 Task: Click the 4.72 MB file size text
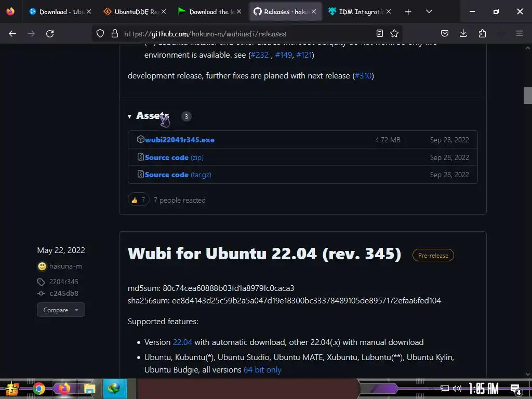point(388,140)
